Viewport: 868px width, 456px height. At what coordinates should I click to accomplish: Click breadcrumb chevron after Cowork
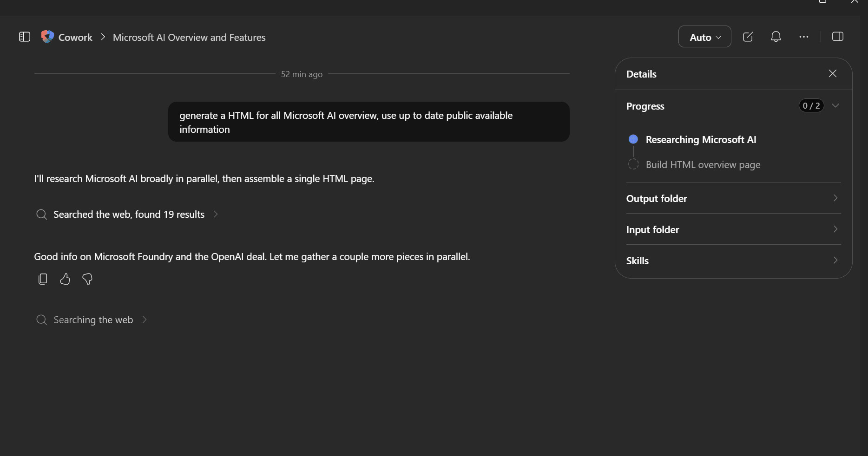click(x=103, y=37)
